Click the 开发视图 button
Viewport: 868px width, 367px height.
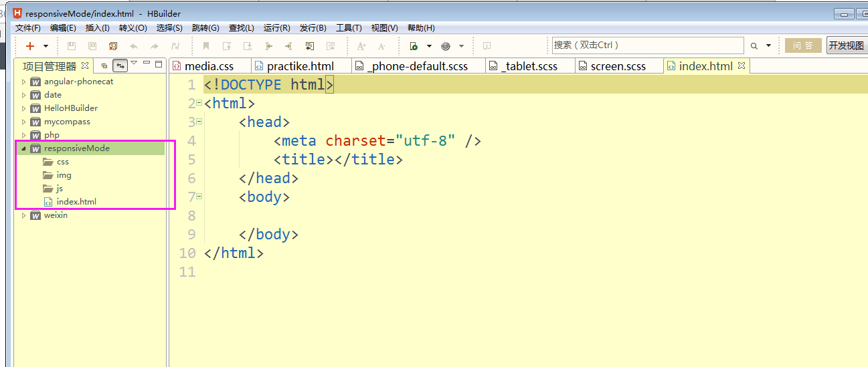[x=847, y=45]
